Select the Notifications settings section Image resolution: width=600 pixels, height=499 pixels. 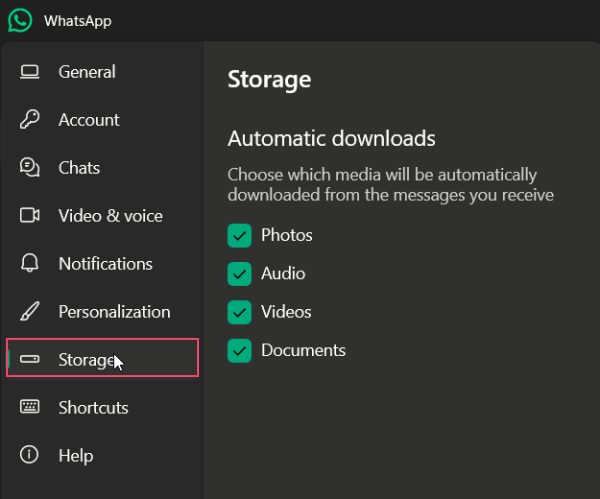(103, 263)
